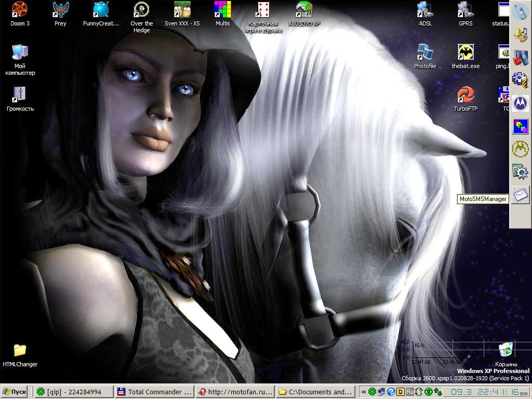Open the Карточная игра в дурака shortcut
532x399 pixels.
(x=263, y=18)
